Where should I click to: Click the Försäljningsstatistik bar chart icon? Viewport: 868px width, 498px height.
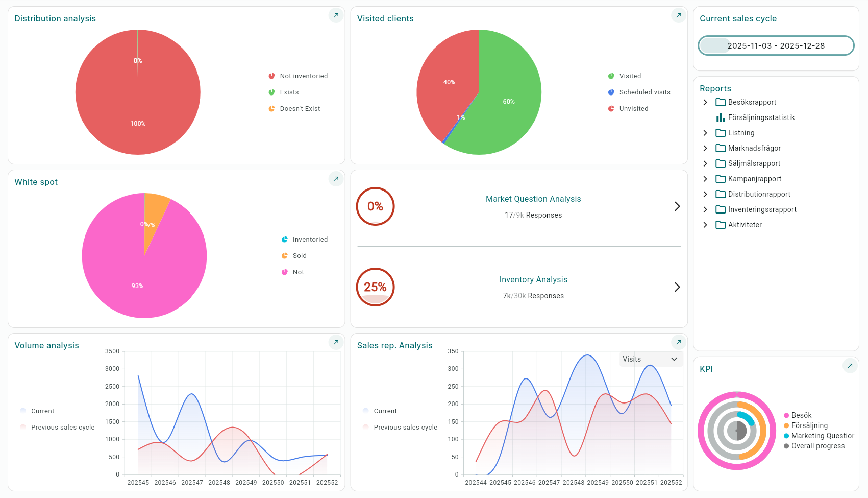click(721, 117)
